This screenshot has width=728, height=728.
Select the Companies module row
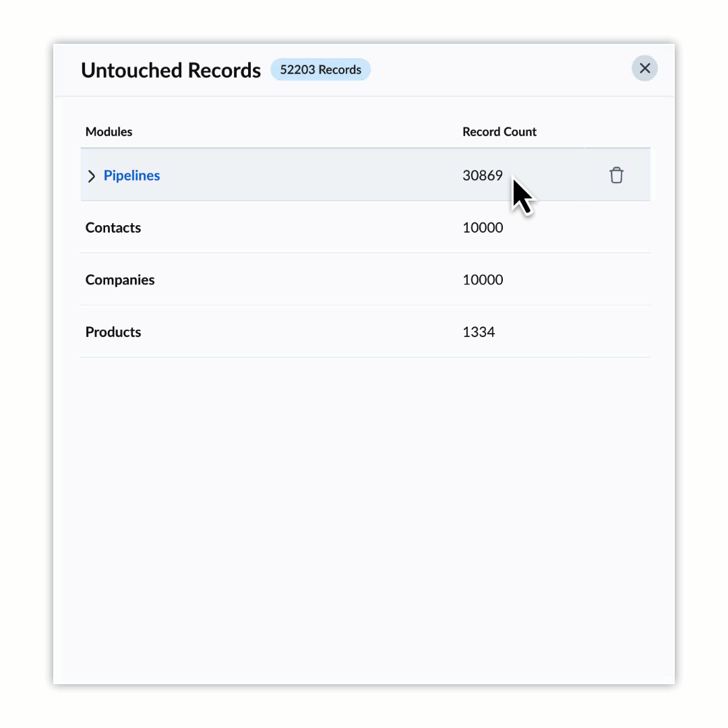tap(365, 280)
